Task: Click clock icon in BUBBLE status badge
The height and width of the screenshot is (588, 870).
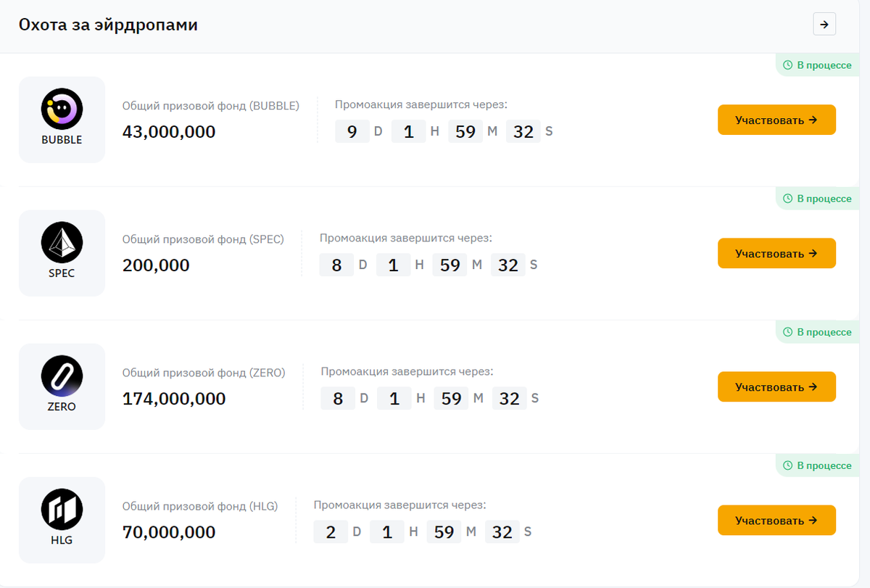Action: pos(788,65)
